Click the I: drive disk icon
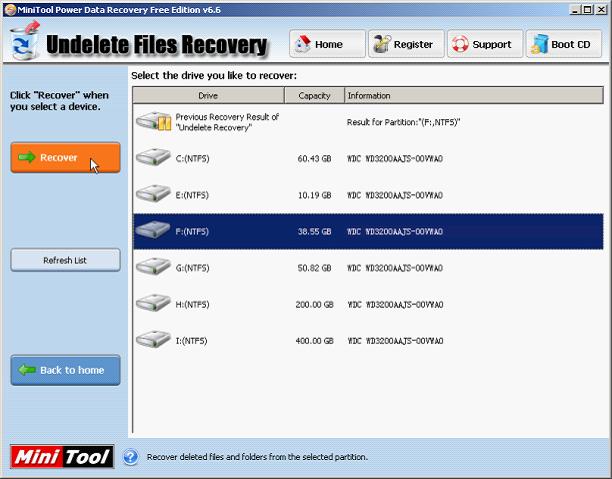The width and height of the screenshot is (612, 479). 153,340
